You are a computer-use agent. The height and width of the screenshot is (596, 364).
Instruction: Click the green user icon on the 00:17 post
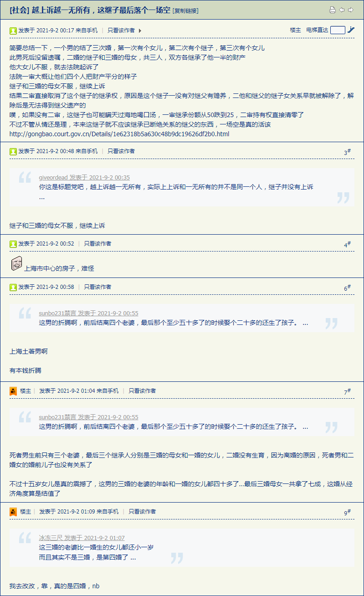[13, 31]
